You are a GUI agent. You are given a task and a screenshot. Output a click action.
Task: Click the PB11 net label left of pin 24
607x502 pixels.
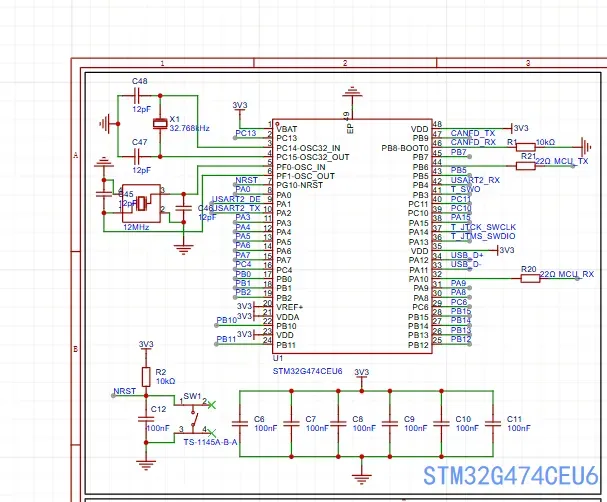click(x=226, y=339)
